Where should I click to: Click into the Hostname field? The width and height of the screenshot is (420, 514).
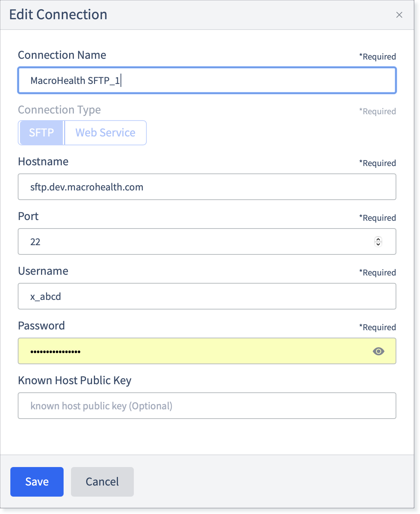coord(207,187)
